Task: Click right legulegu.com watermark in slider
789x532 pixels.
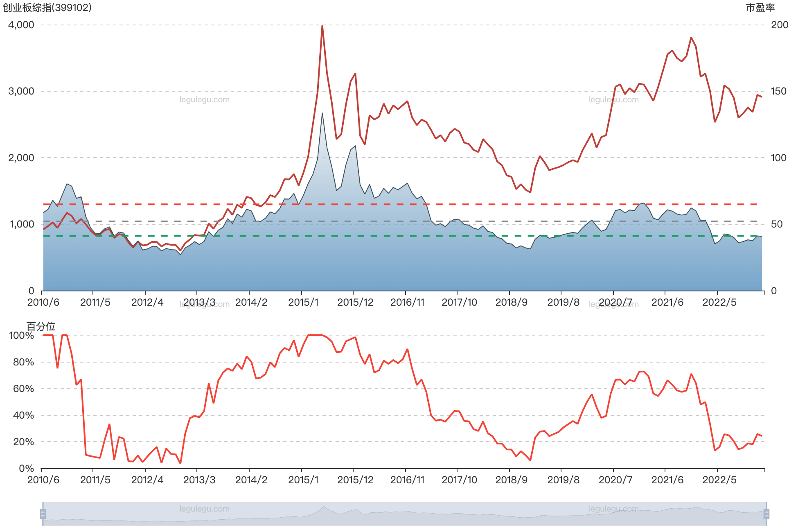Action: [613, 509]
